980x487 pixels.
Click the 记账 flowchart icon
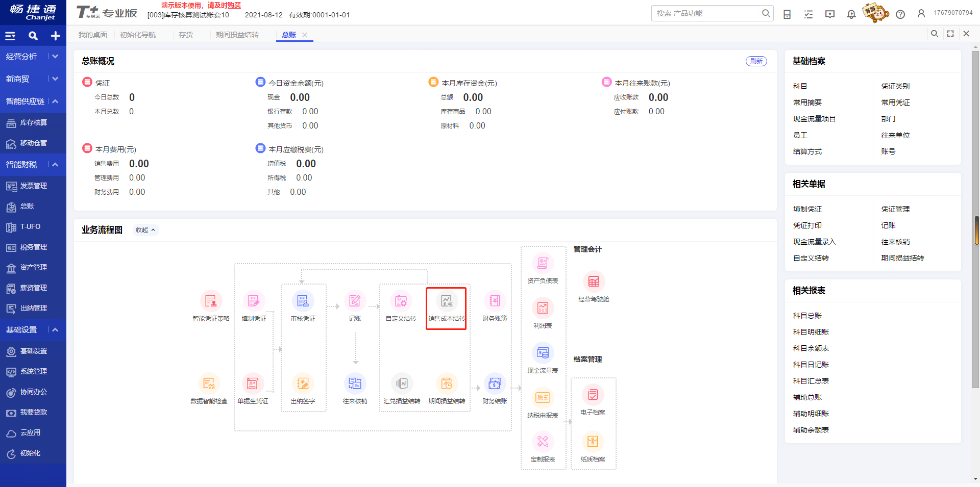point(355,301)
